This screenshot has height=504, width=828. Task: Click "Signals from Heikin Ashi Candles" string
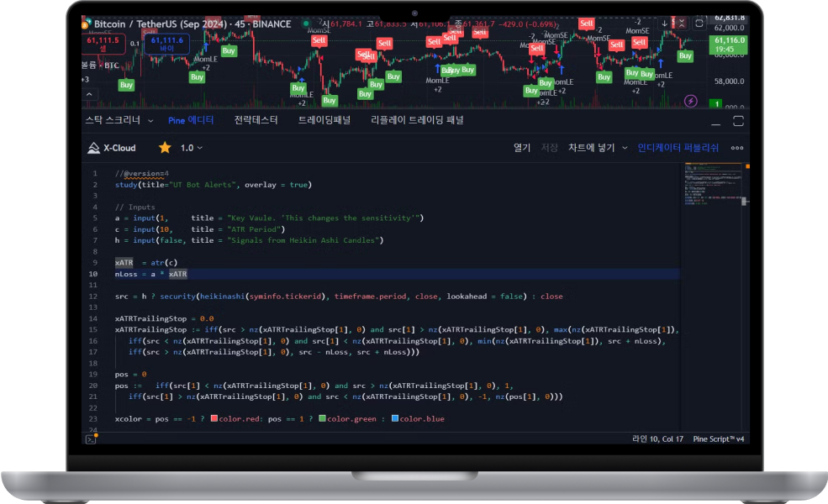[303, 240]
